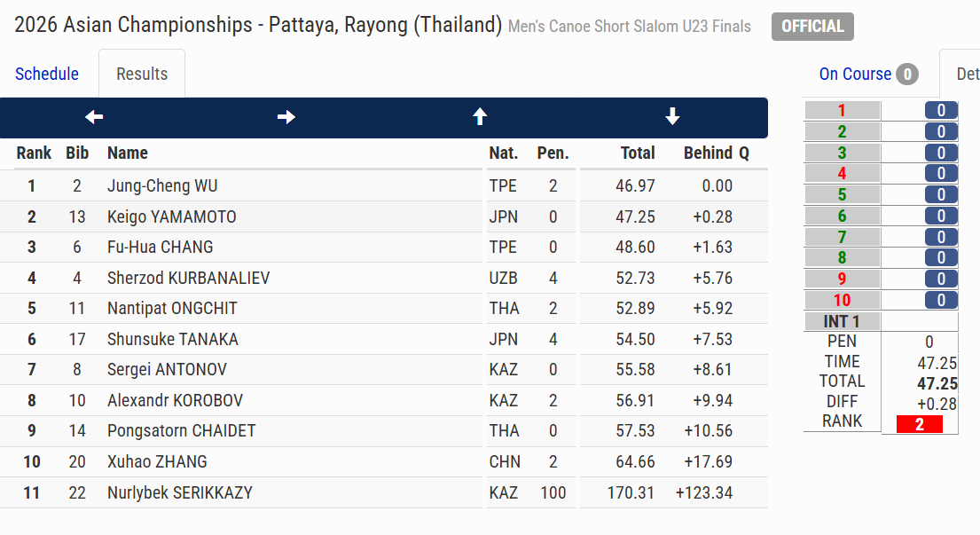Click the red rank 2 indicator
980x535 pixels.
pos(919,424)
